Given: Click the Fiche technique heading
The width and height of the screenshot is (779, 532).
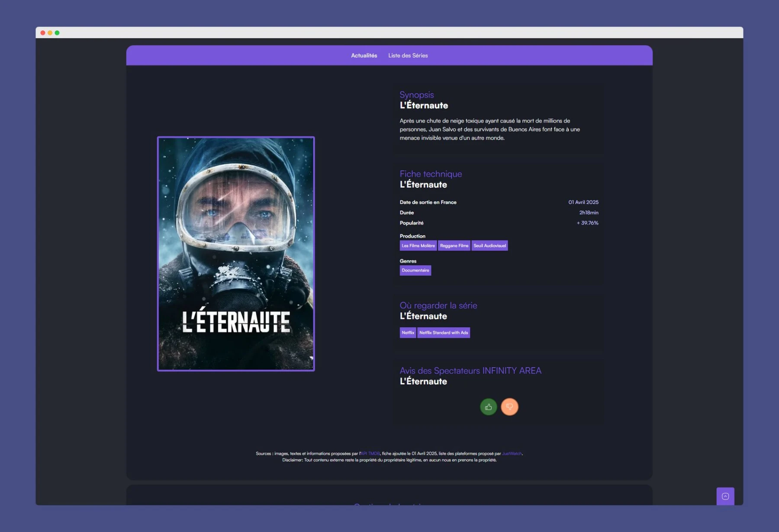Looking at the screenshot, I should click(x=431, y=174).
